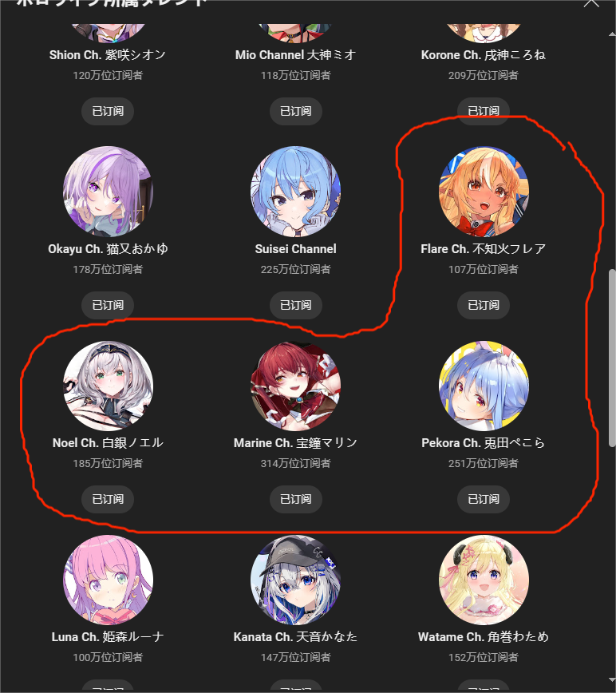
Task: Open Okayu Ch. channel avatar
Action: pyautogui.click(x=109, y=192)
